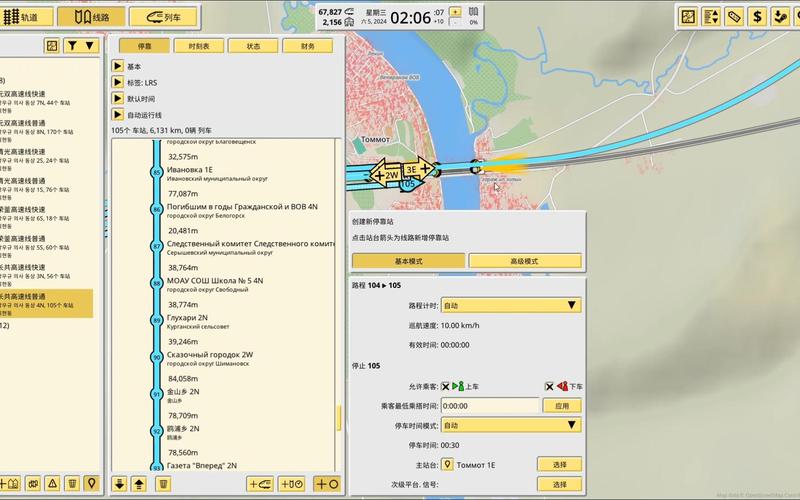Open the tags icon in the top-right toolbar
Viewport: 800px width, 500px height.
(734, 17)
